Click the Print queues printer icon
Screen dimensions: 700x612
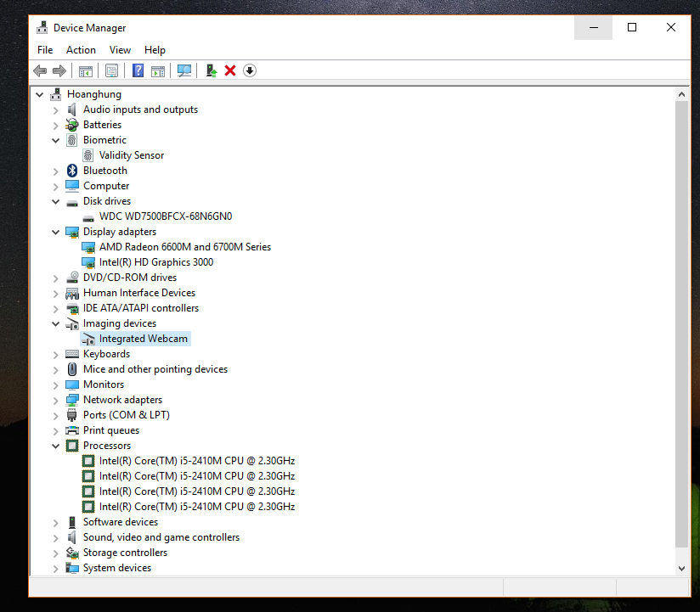tap(72, 430)
